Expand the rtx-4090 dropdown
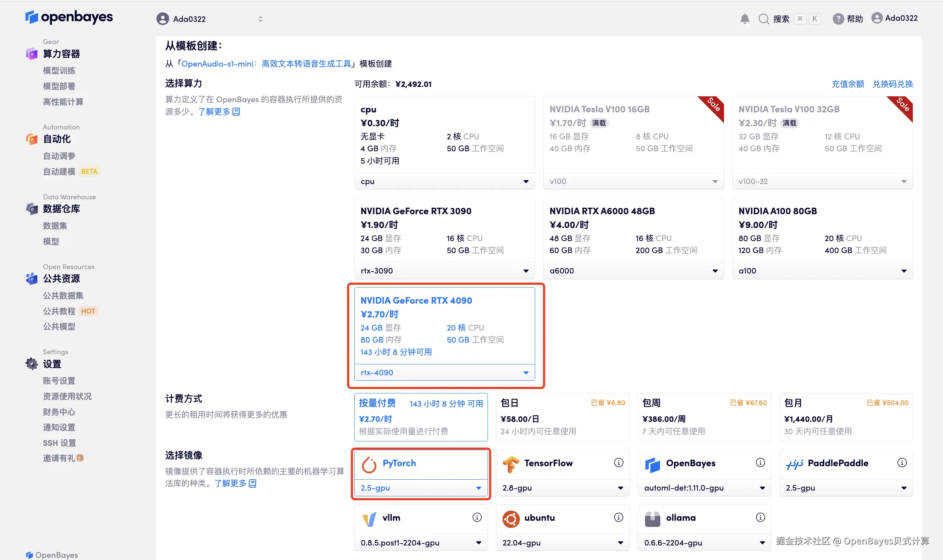943x560 pixels. tap(444, 372)
